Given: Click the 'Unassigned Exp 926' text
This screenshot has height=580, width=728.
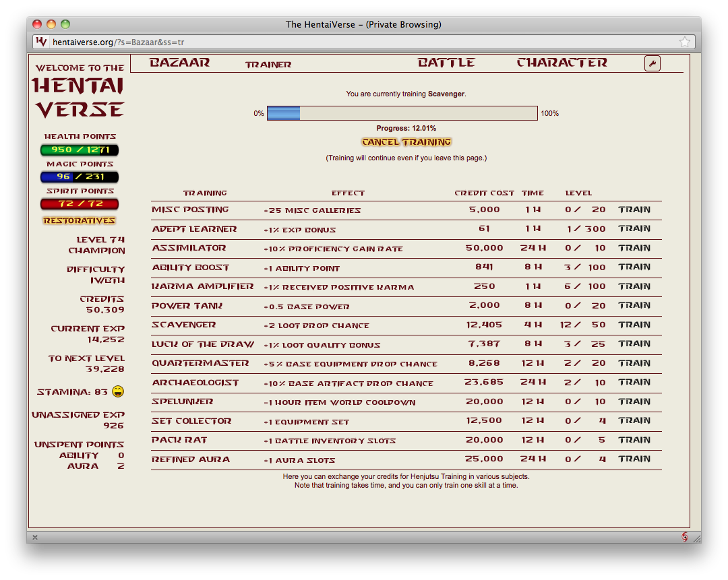Looking at the screenshot, I should [78, 420].
